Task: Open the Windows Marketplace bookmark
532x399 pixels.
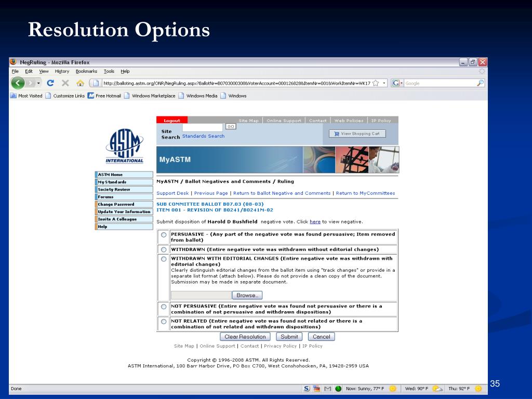Action: pyautogui.click(x=150, y=96)
